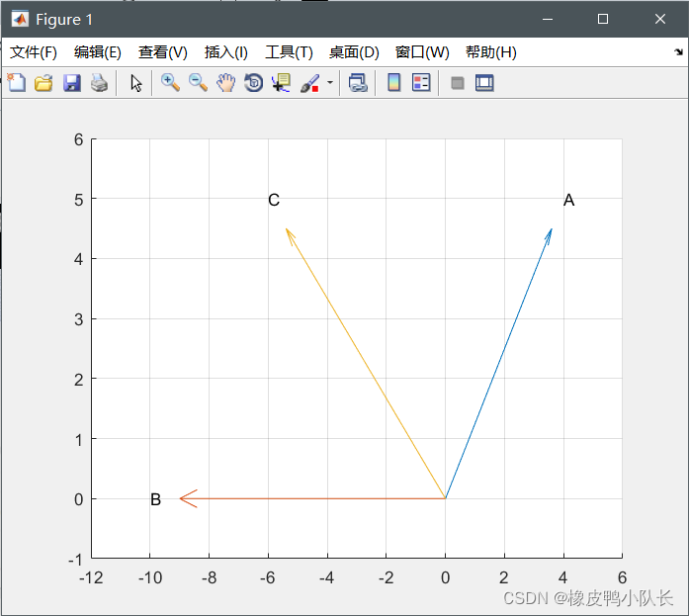
Task: Minimize the Figure 1 window
Action: tap(548, 19)
